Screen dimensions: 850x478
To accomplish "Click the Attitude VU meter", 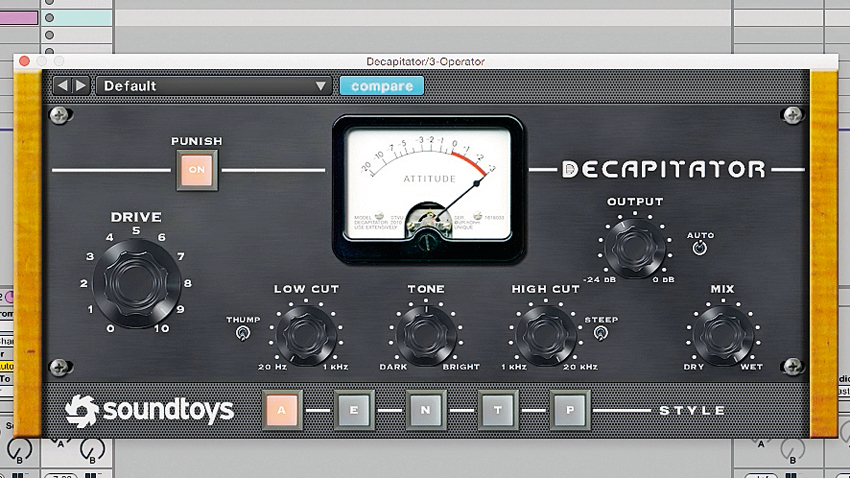I will coord(428,189).
